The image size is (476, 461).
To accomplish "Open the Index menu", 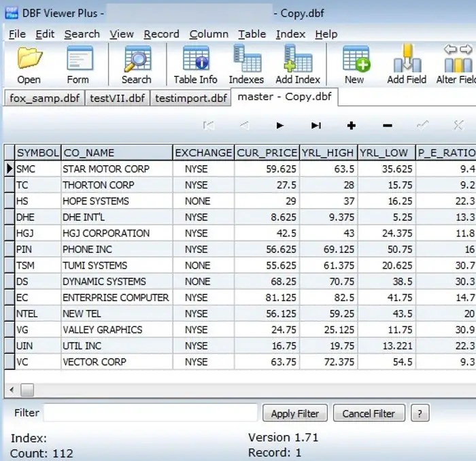I will click(290, 34).
